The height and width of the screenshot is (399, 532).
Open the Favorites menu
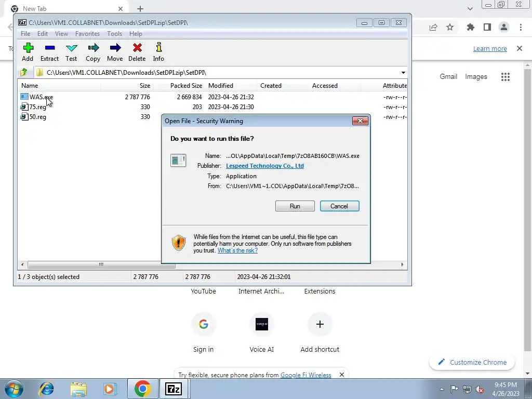point(87,34)
